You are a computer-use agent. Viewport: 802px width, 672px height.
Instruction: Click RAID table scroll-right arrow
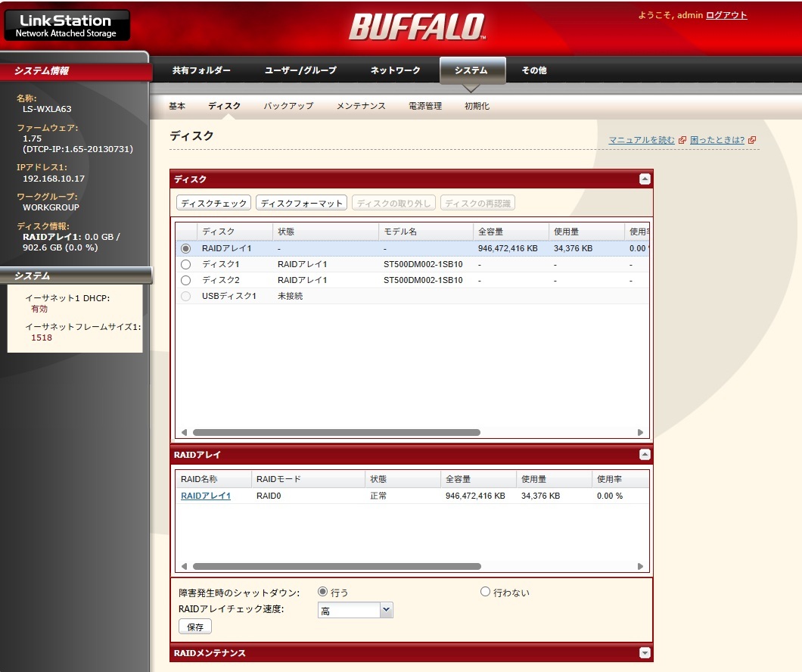(x=640, y=567)
